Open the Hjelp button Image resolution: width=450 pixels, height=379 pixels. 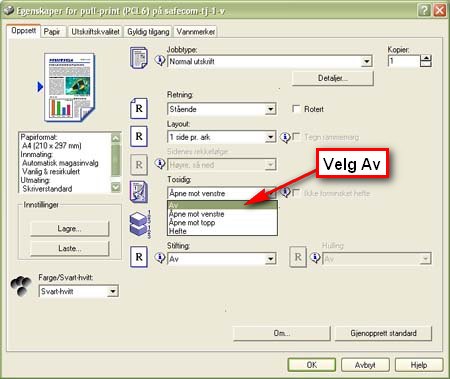(419, 365)
